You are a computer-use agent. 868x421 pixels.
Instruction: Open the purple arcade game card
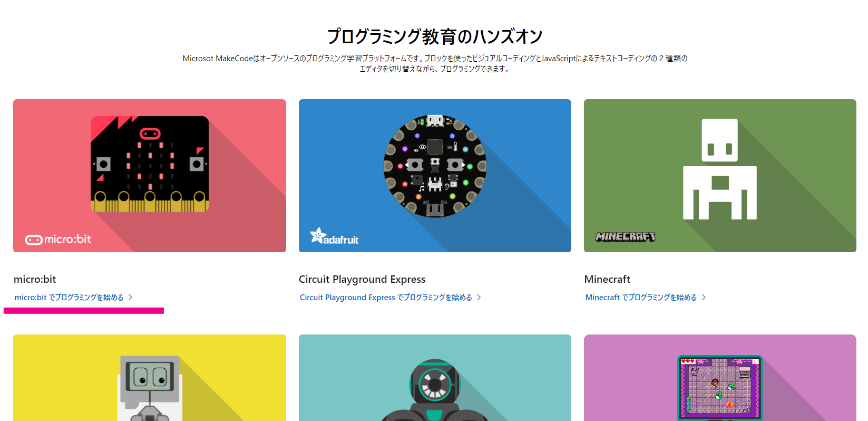point(720,378)
